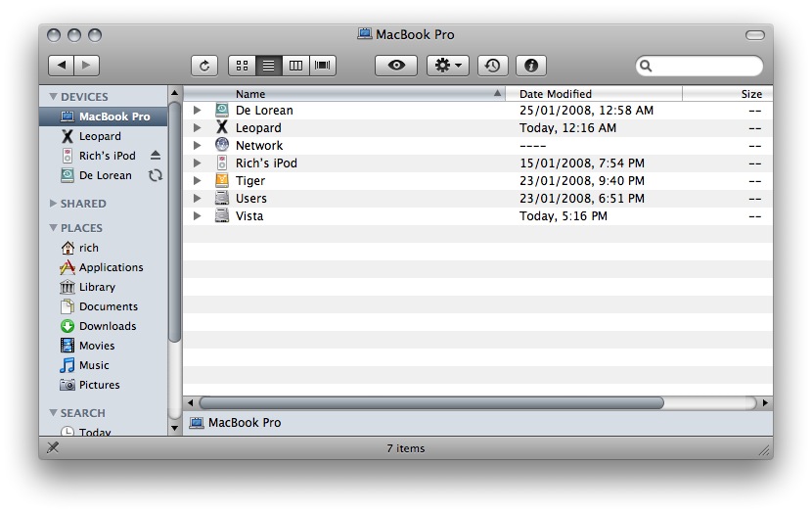The width and height of the screenshot is (812, 513).
Task: Open Music in the sidebar
Action: coord(103,365)
